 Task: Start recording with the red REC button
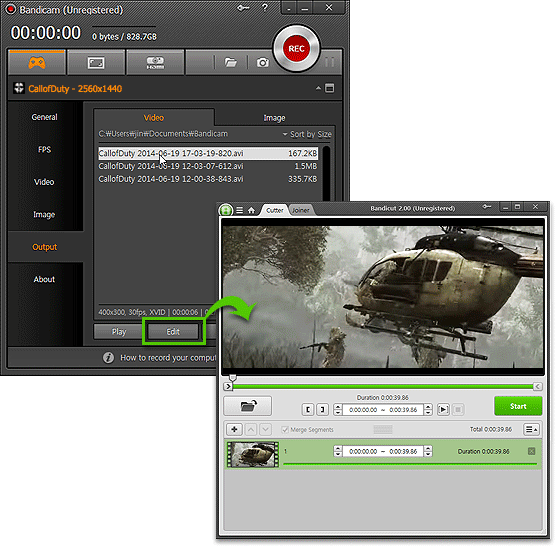[296, 49]
